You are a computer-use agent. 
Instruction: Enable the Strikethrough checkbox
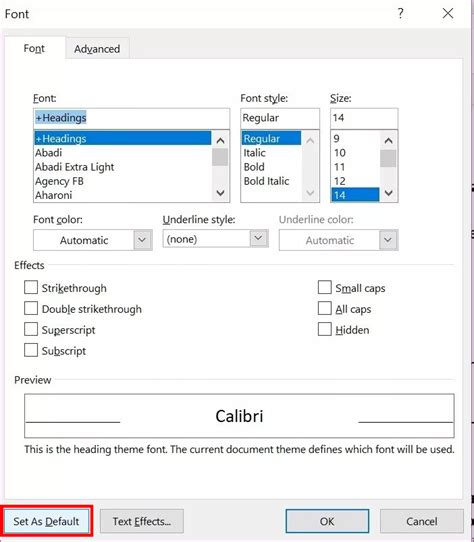point(31,287)
